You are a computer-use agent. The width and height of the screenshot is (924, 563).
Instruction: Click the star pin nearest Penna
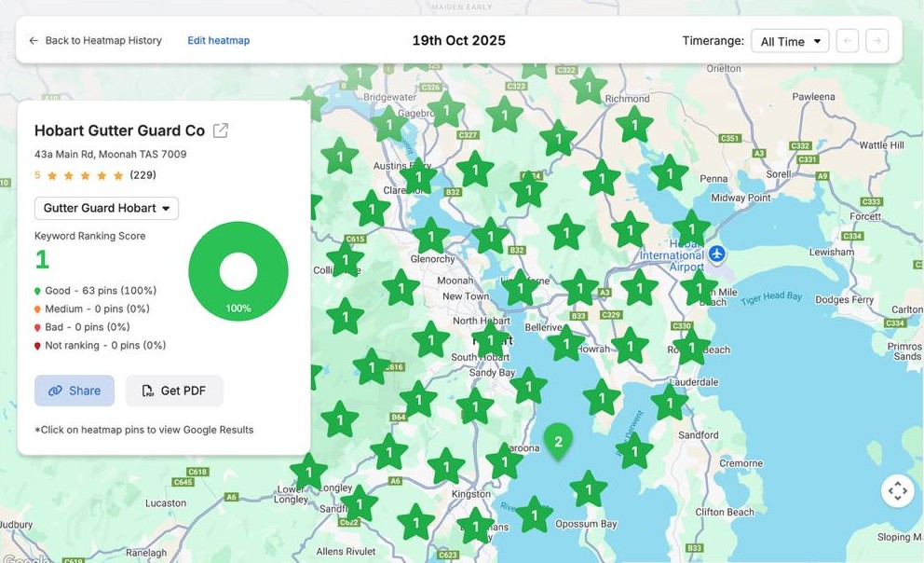(669, 173)
